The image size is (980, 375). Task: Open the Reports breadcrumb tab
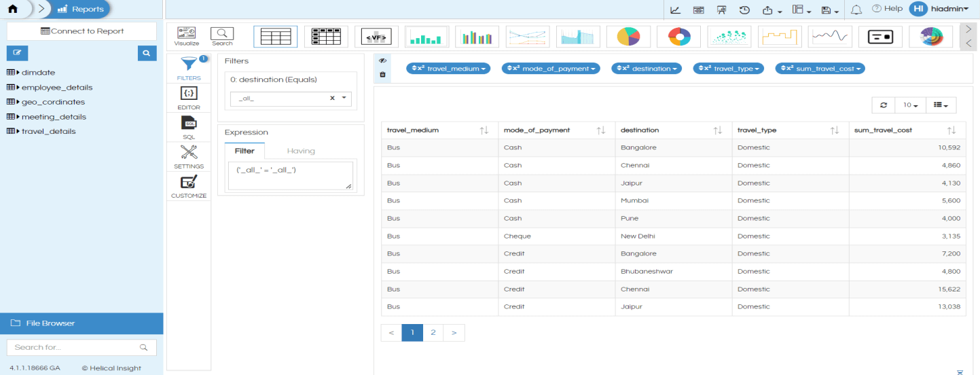(x=81, y=10)
